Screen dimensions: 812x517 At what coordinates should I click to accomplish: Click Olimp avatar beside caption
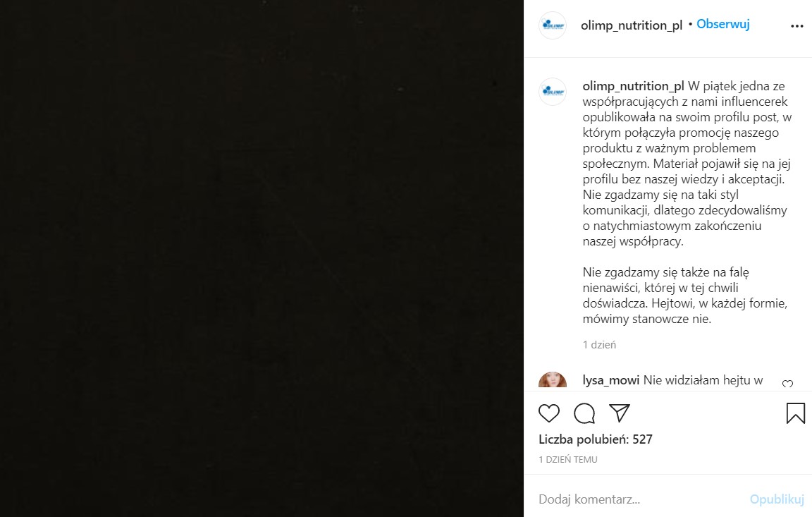pos(553,92)
